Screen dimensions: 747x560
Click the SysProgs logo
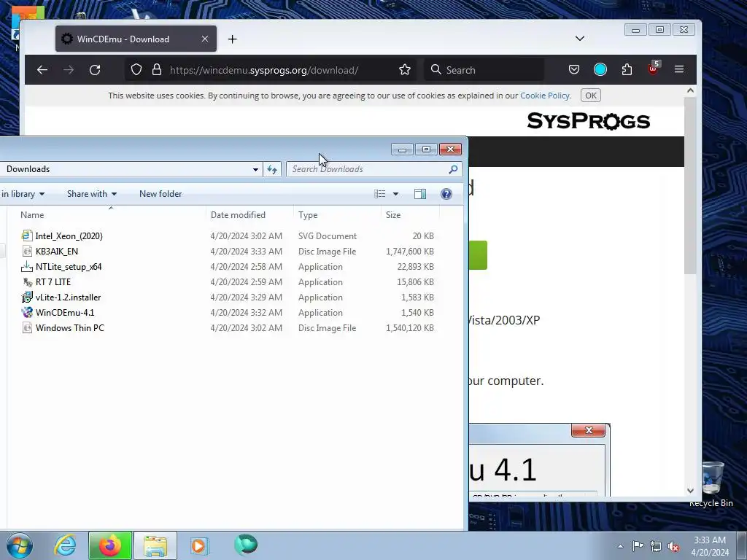(589, 121)
